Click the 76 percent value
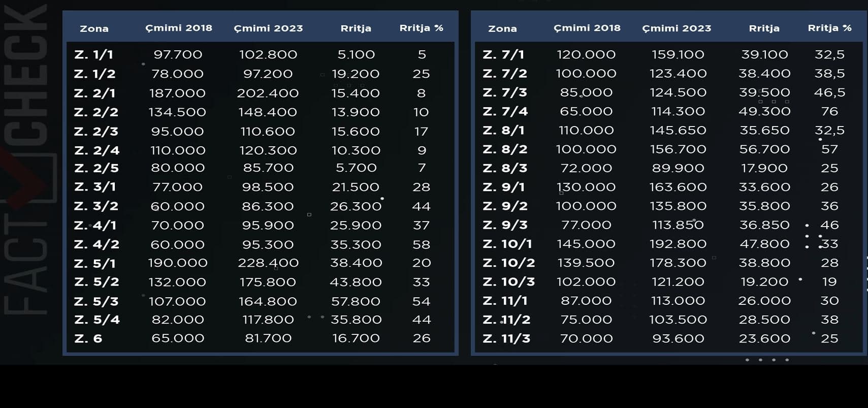 829,111
